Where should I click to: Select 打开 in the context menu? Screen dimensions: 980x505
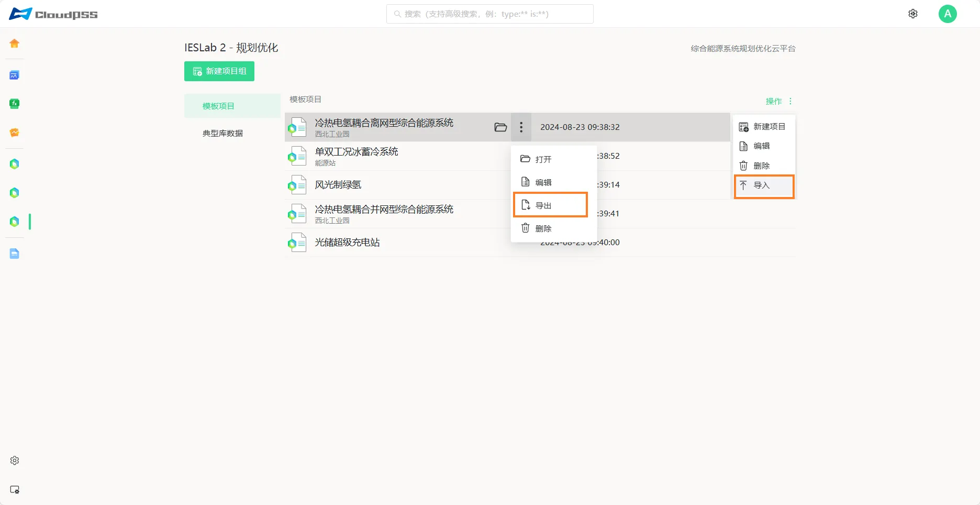point(554,159)
